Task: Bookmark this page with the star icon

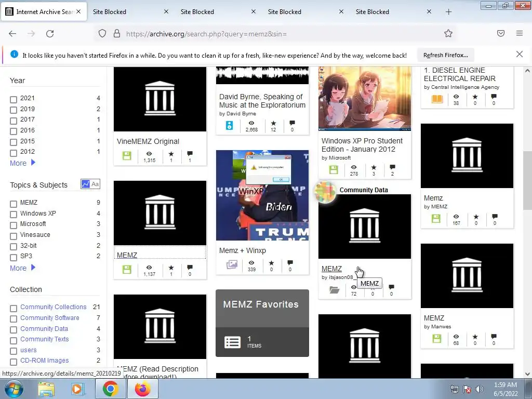Action: coord(448,33)
